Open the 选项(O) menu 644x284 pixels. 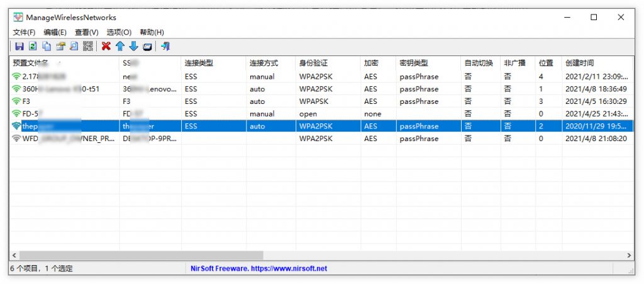[119, 32]
